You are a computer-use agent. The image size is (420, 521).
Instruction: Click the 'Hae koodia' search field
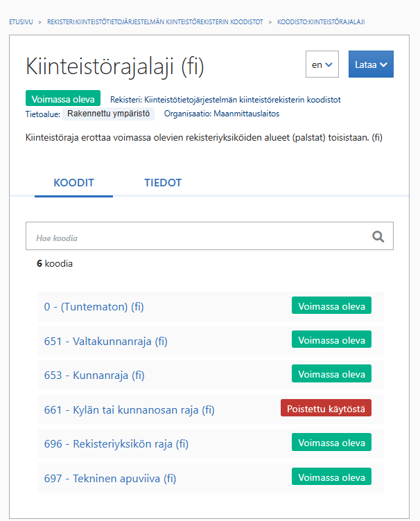click(198, 236)
